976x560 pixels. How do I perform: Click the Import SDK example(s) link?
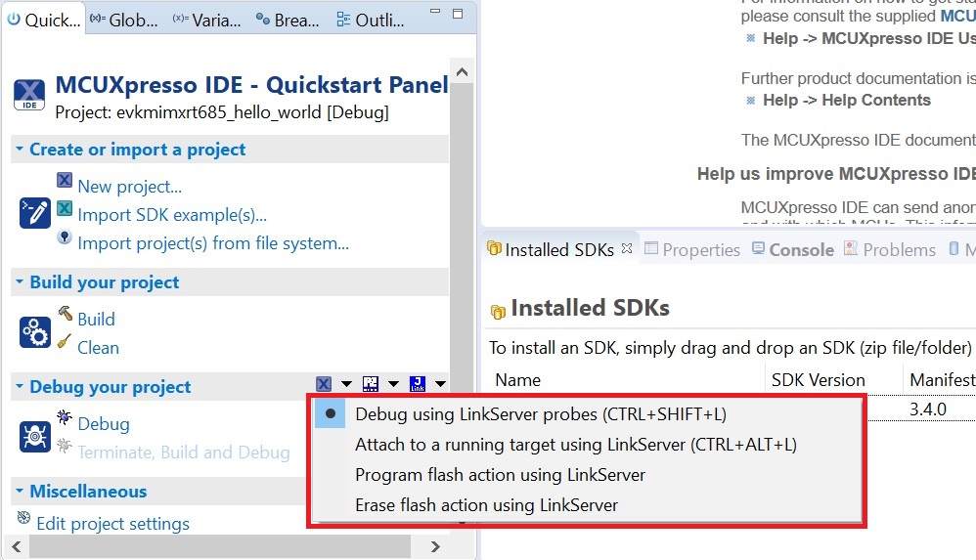tap(172, 215)
